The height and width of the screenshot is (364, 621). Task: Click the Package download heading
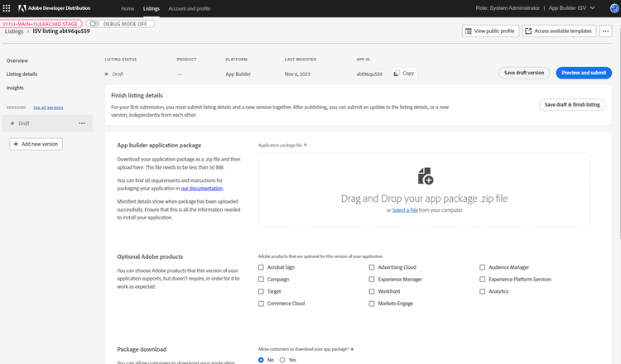[x=142, y=349]
